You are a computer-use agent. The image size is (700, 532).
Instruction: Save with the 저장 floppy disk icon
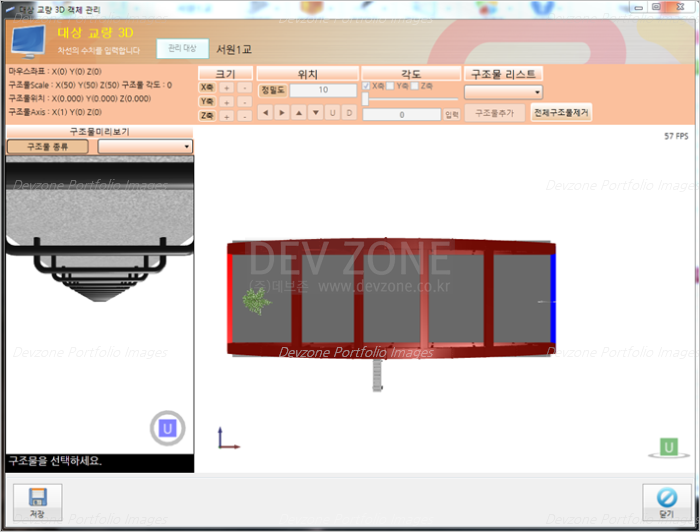(x=38, y=502)
